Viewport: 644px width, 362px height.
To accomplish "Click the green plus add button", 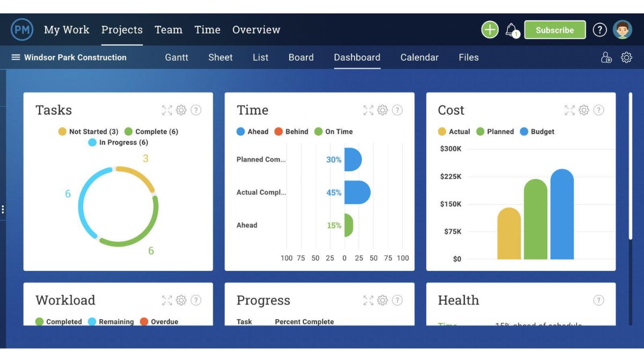I will tap(489, 29).
